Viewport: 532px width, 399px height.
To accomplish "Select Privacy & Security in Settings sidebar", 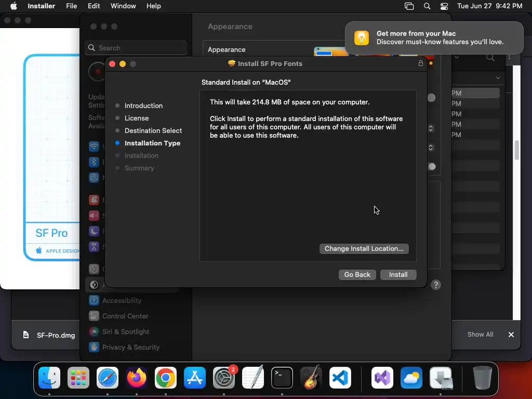I will click(x=131, y=347).
